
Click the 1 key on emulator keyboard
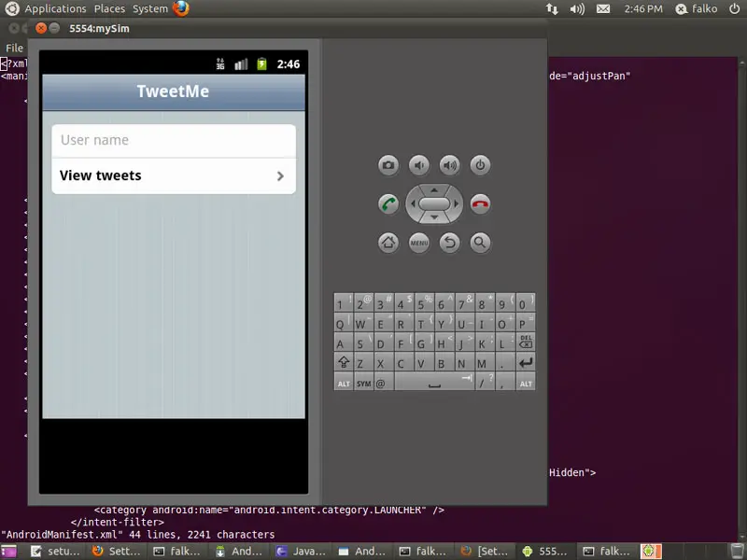click(343, 302)
